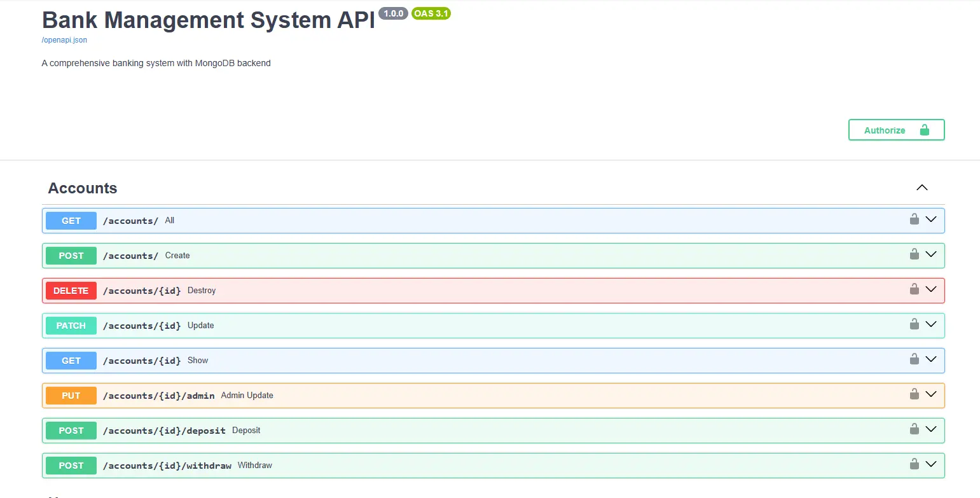Expand the Withdraw endpoint chevron
This screenshot has width=980, height=498.
931,464
